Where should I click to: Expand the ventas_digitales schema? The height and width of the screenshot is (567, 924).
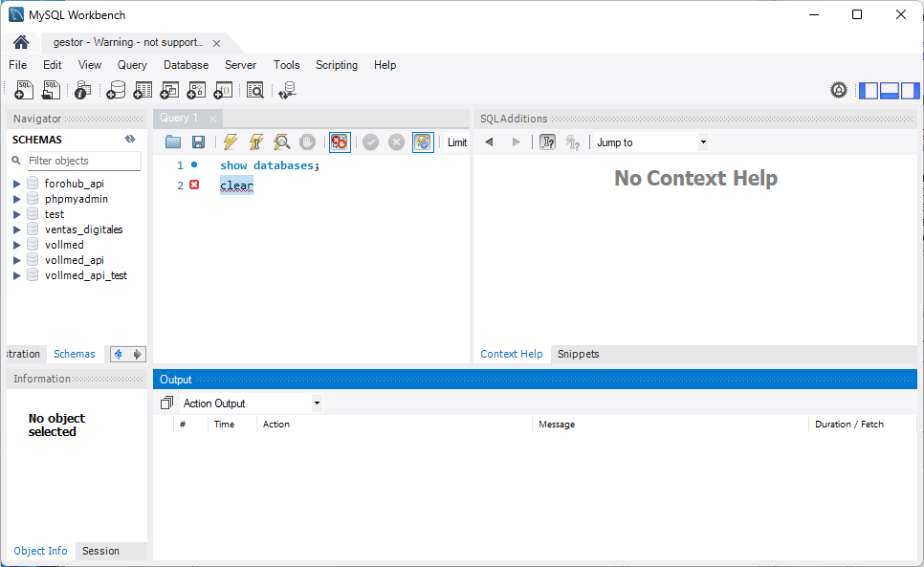click(17, 229)
